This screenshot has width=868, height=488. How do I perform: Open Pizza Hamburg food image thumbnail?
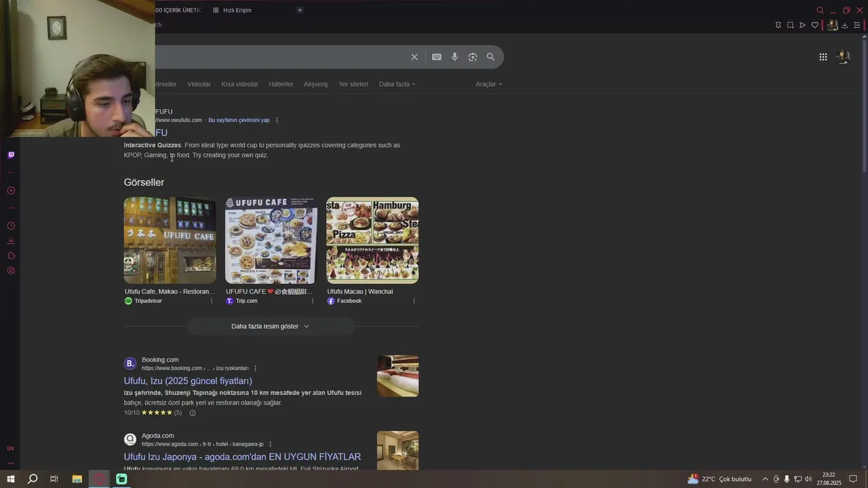(372, 241)
